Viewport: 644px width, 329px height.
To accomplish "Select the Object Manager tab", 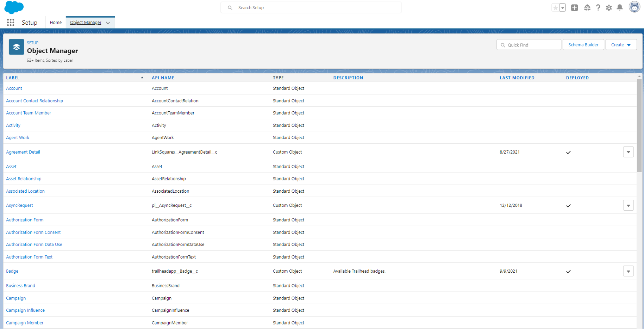I will [x=86, y=23].
